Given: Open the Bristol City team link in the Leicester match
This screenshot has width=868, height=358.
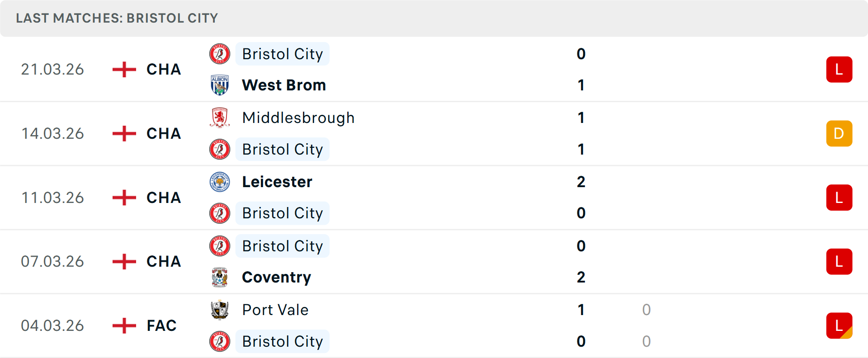Looking at the screenshot, I should [282, 213].
